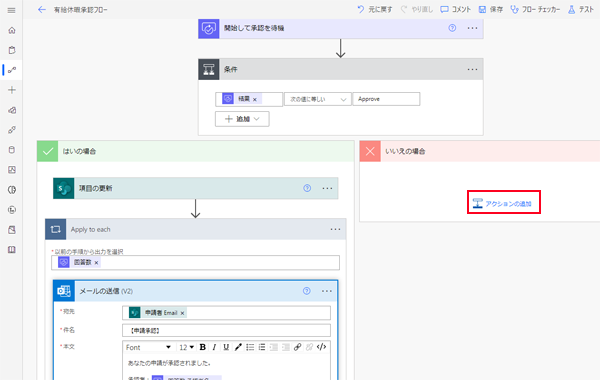Collapse the Apply to each header
600x380 pixels.
click(x=196, y=229)
